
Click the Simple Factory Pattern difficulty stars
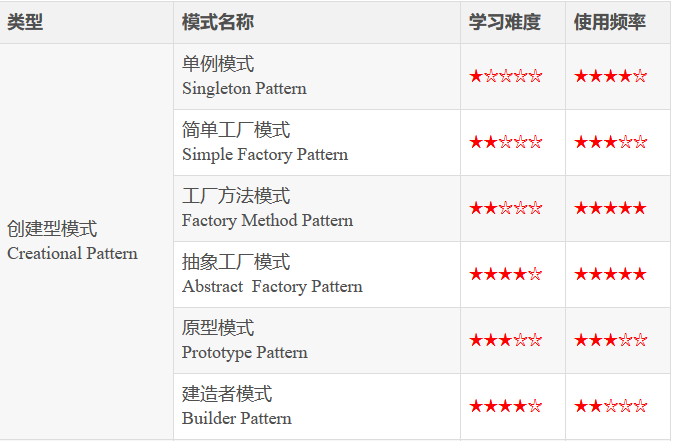(506, 142)
